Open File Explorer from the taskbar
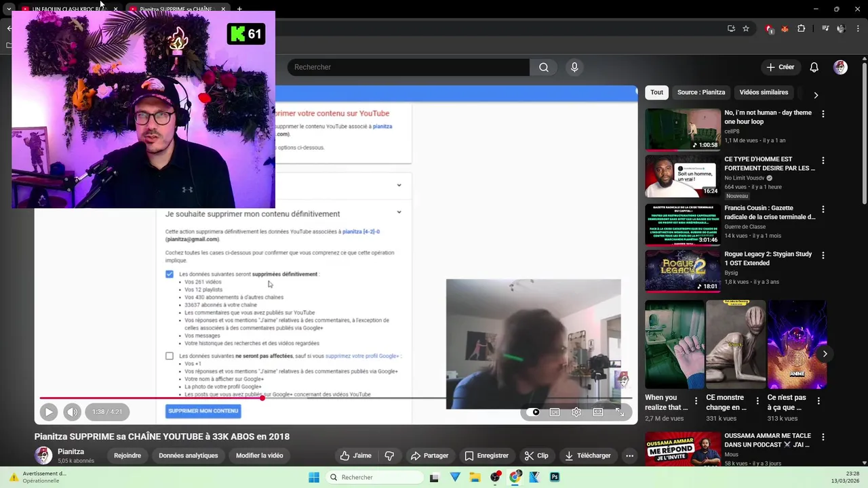 click(x=475, y=477)
